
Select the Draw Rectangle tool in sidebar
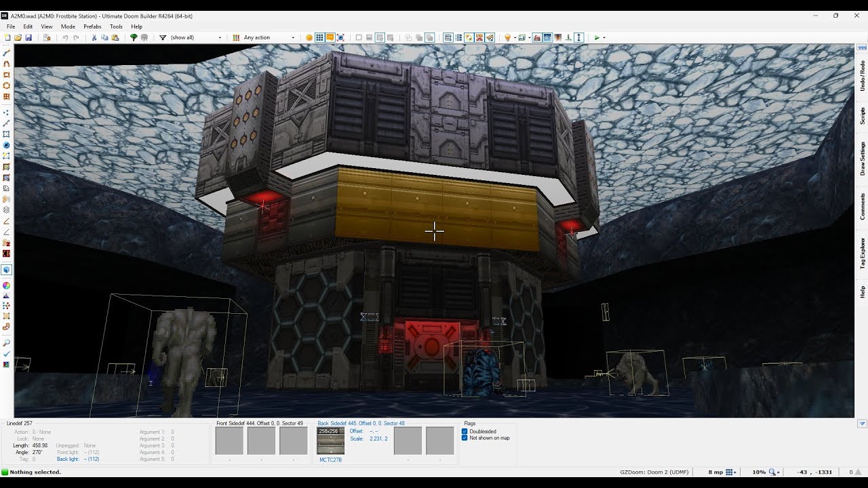[x=7, y=75]
